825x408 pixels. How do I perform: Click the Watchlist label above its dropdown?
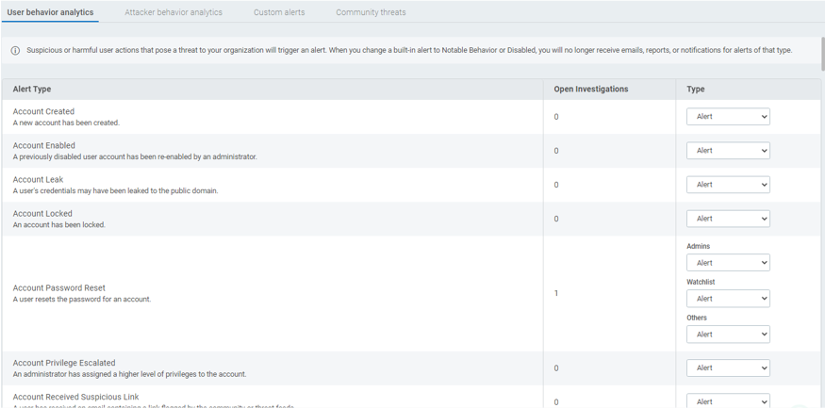(x=701, y=282)
